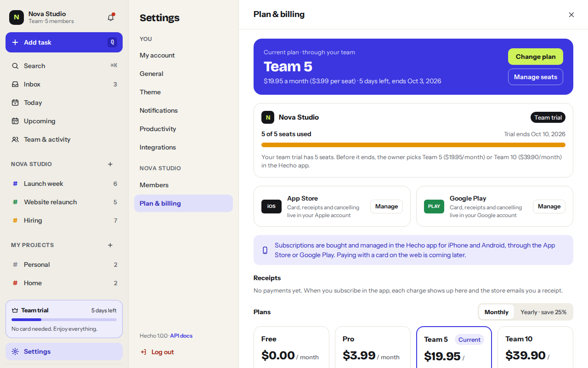
Task: Switch billing to Yearly save 25%
Action: click(x=543, y=312)
